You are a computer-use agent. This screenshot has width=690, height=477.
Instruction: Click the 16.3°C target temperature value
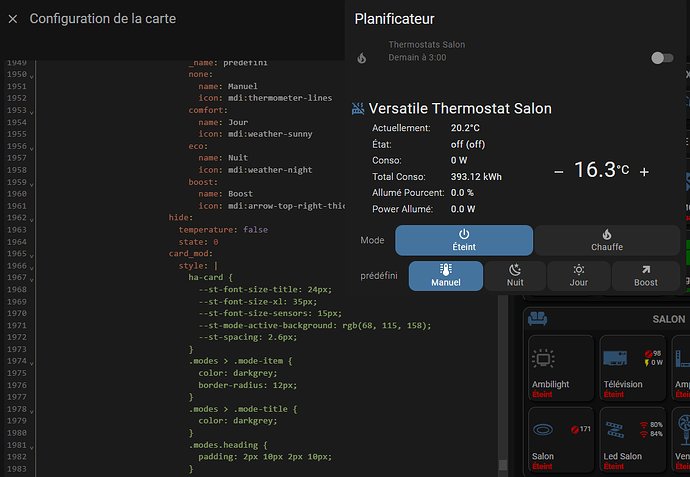coord(602,170)
